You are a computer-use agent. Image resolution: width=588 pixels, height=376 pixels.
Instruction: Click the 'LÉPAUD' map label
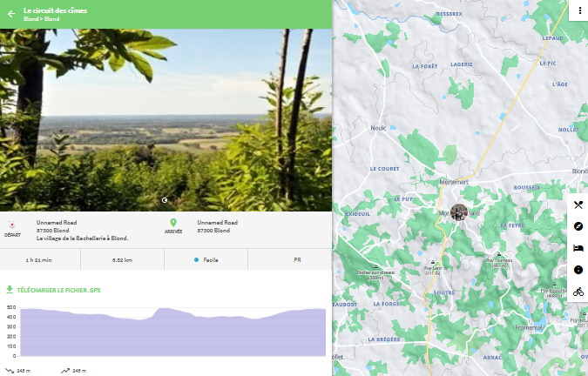click(x=553, y=38)
